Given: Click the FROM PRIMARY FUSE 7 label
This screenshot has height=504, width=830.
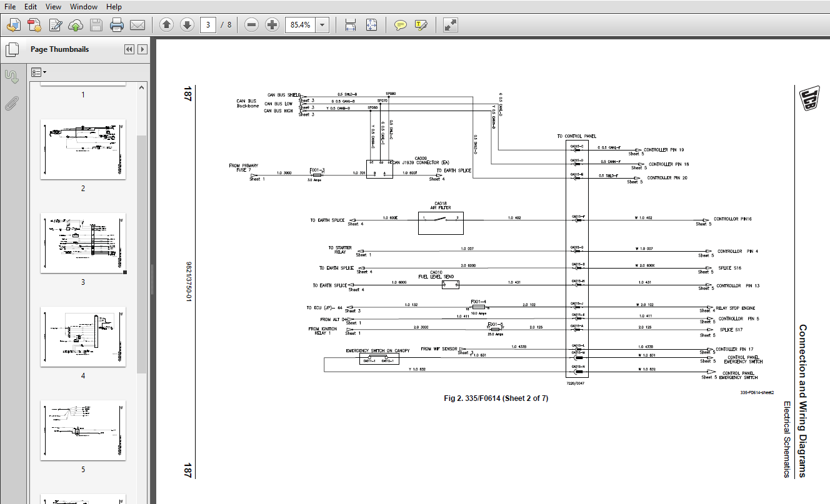Looking at the screenshot, I should tap(244, 168).
